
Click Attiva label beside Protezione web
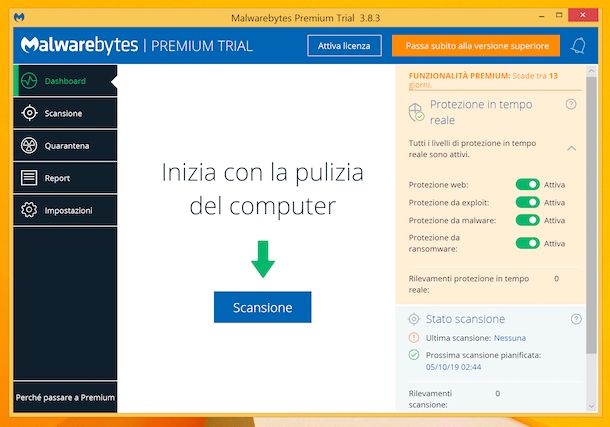pos(554,185)
